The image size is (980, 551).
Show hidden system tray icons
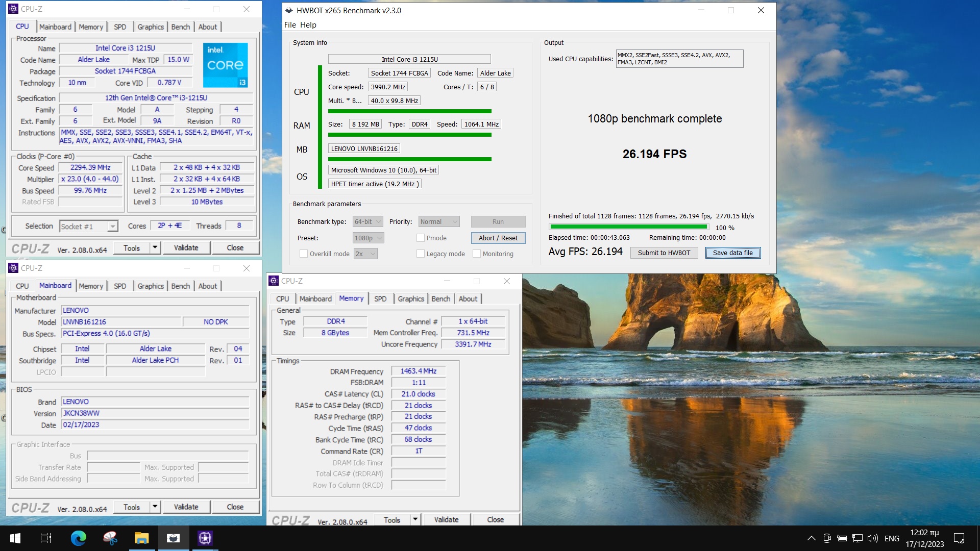coord(811,538)
